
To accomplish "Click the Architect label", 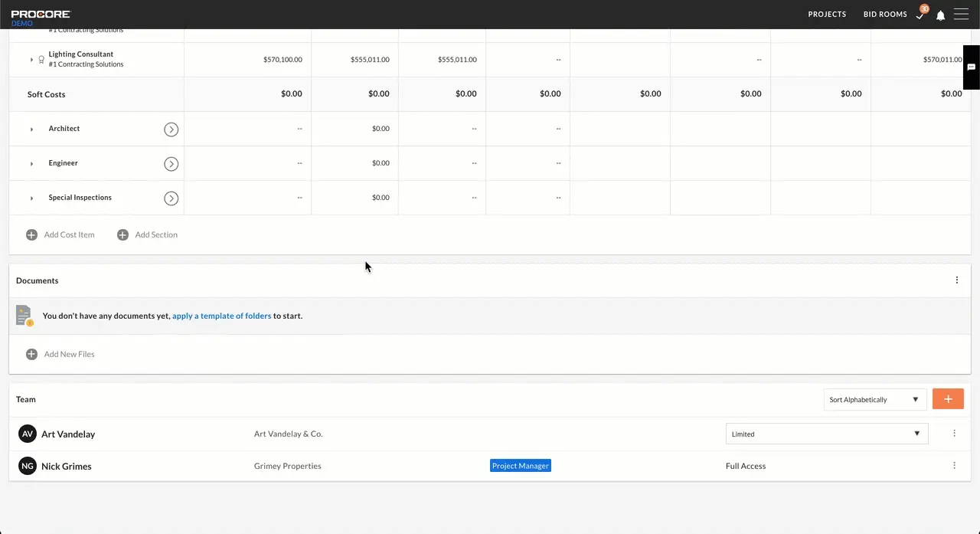I will pyautogui.click(x=64, y=129).
